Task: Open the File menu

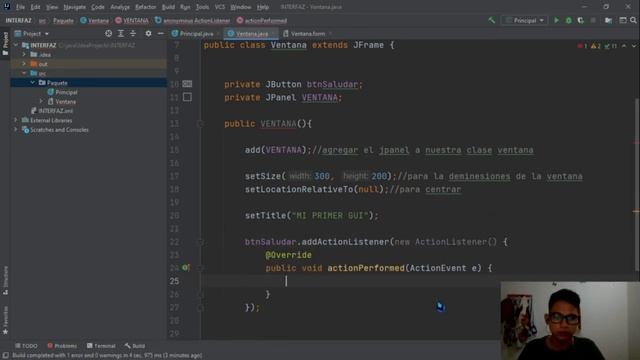Action: pyautogui.click(x=20, y=7)
